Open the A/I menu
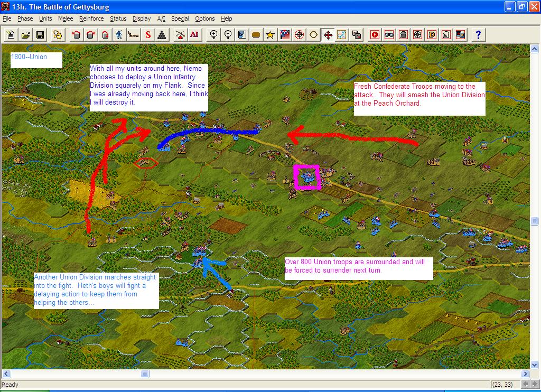This screenshot has width=541, height=392. point(161,18)
